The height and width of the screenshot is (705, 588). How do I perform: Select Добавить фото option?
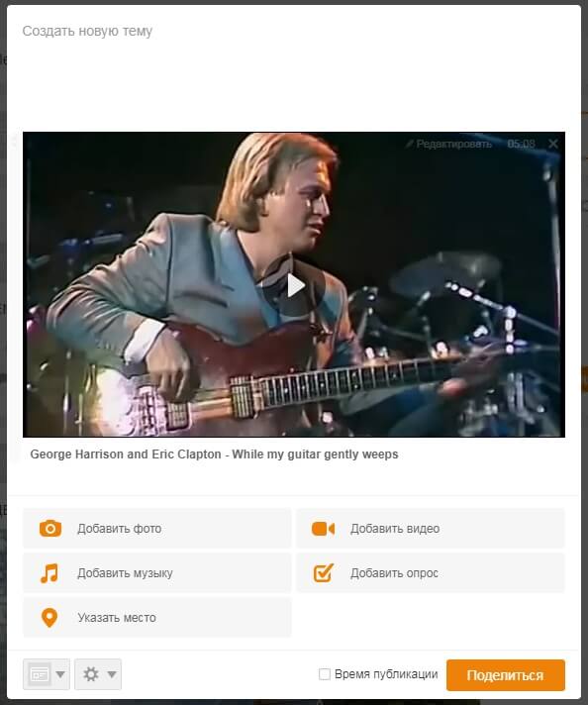tap(156, 529)
